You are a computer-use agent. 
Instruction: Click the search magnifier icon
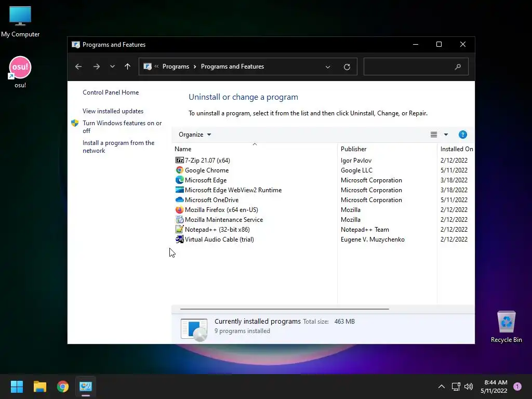tap(458, 66)
